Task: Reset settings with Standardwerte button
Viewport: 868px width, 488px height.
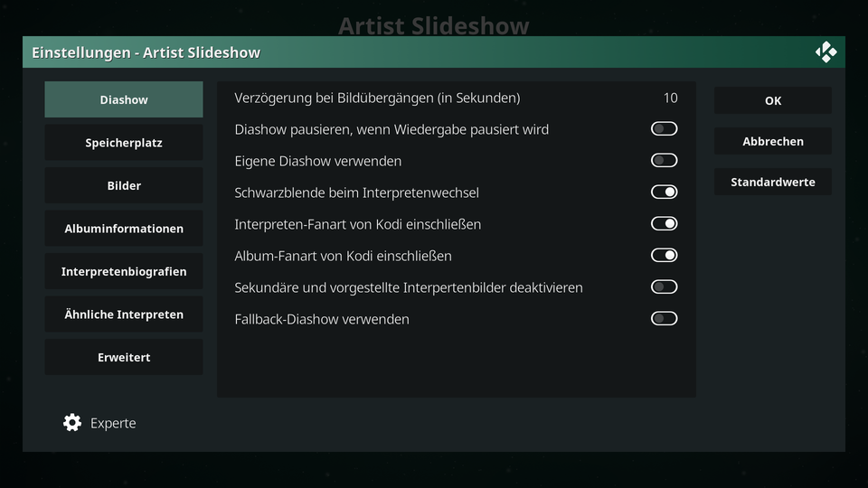Action: coord(773,182)
